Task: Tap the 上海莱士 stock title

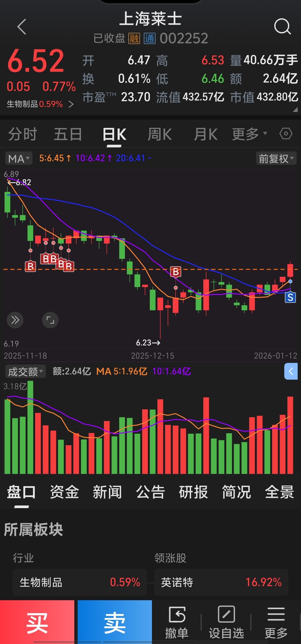Action: pyautogui.click(x=150, y=19)
